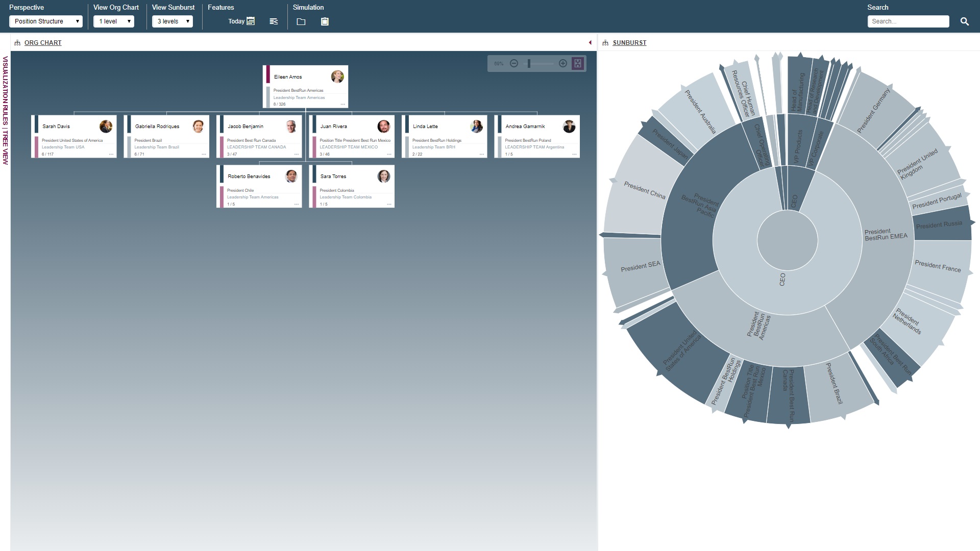This screenshot has width=980, height=551.
Task: Click the ORG CHART panel title
Action: [43, 43]
